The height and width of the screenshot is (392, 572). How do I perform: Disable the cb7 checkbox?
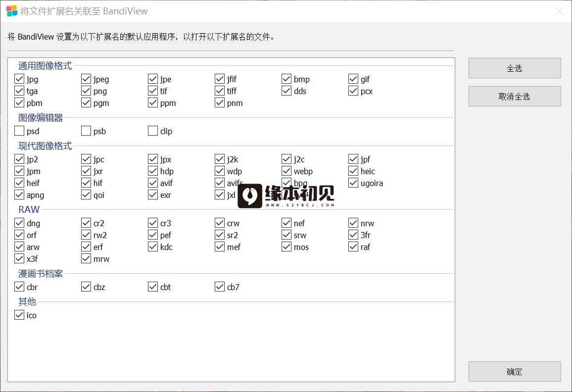click(x=220, y=287)
